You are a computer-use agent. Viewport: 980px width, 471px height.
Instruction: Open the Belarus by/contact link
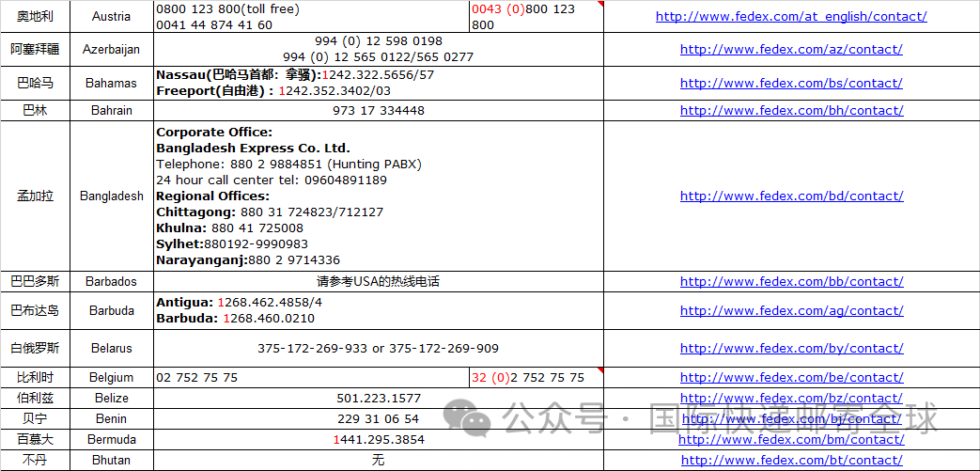point(791,349)
